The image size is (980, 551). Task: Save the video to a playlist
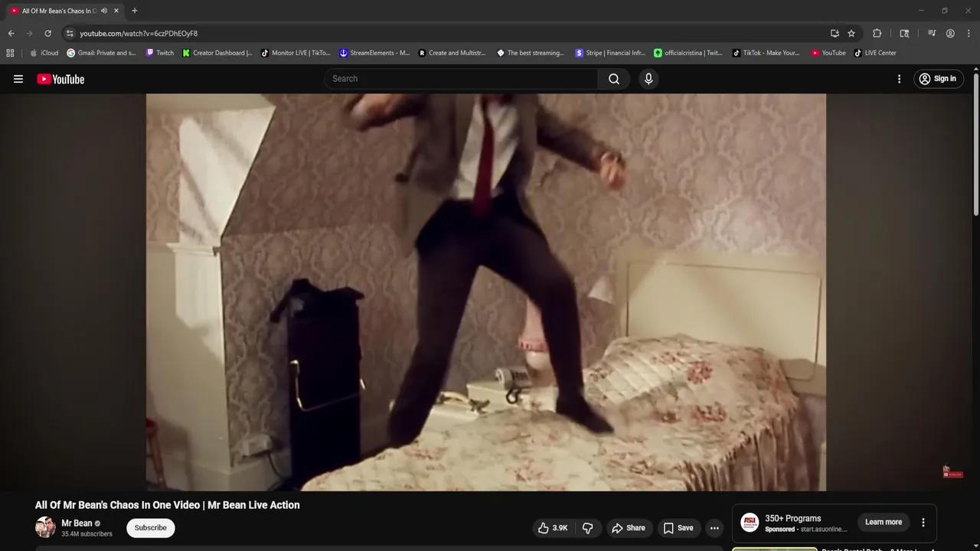[678, 528]
